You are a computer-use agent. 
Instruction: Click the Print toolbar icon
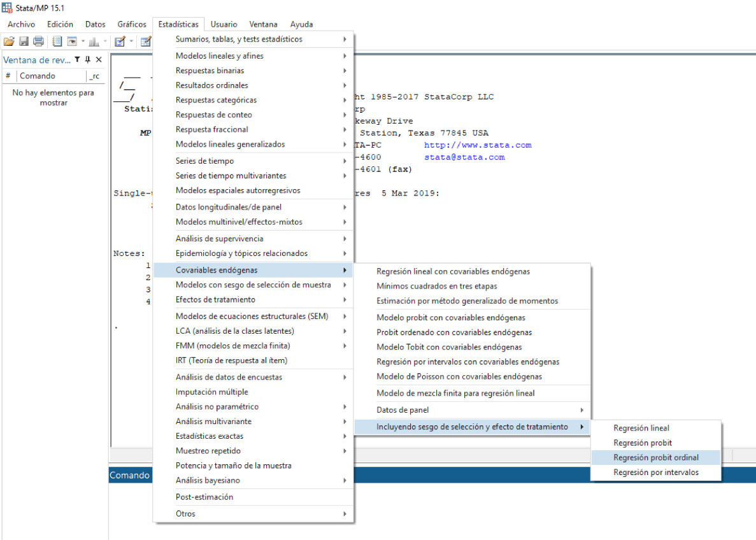point(39,41)
